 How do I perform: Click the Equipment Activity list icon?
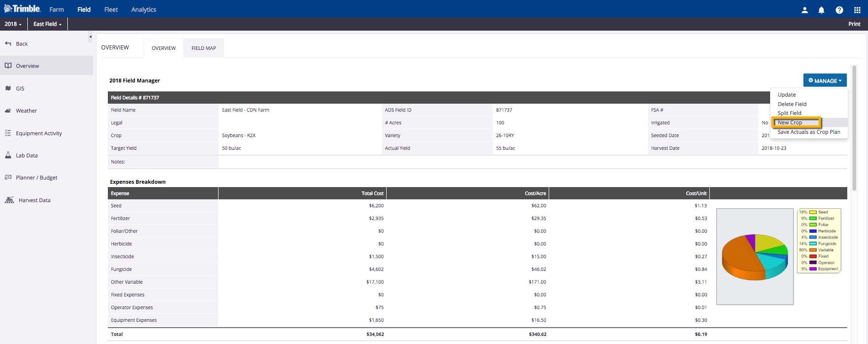click(8, 133)
